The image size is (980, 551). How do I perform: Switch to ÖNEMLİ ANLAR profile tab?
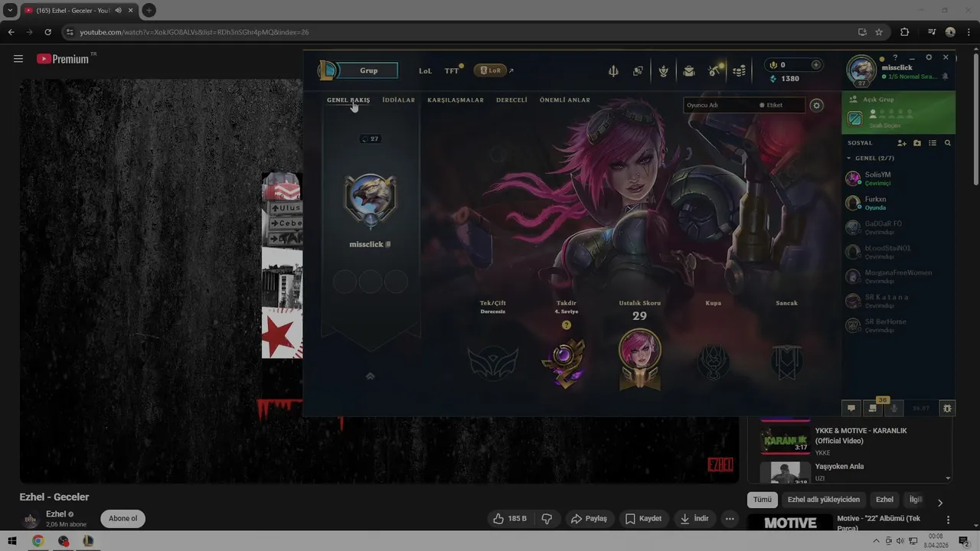[x=564, y=100]
